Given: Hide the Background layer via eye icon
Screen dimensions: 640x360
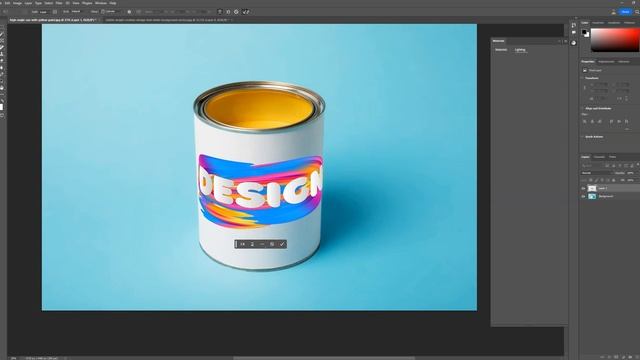Looking at the screenshot, I should [583, 196].
